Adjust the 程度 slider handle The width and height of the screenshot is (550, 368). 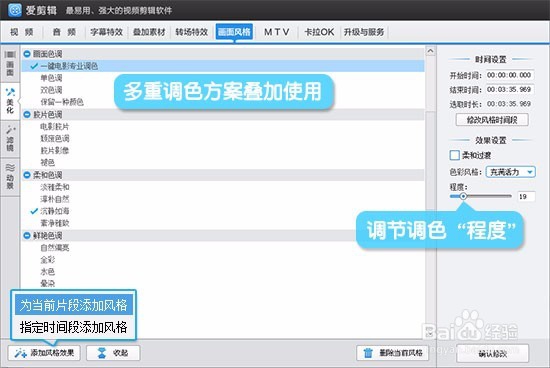pos(463,196)
